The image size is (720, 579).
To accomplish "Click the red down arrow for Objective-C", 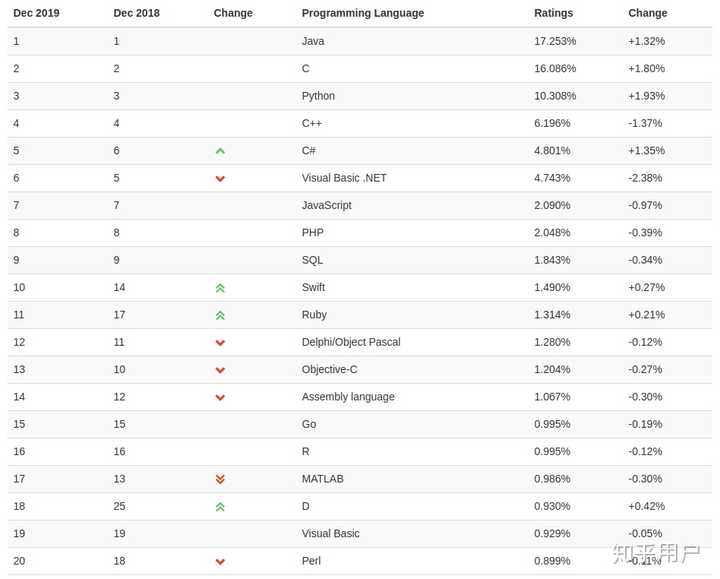I will coord(220,370).
